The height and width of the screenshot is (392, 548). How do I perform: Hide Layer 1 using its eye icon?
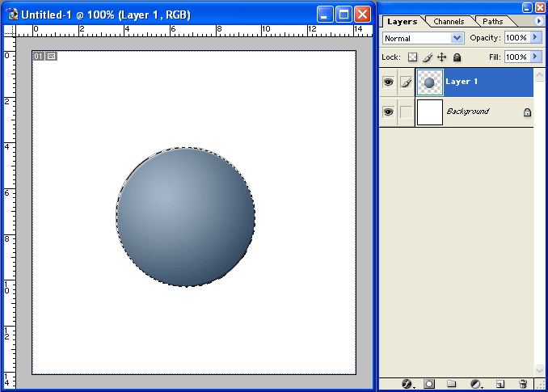coord(388,82)
